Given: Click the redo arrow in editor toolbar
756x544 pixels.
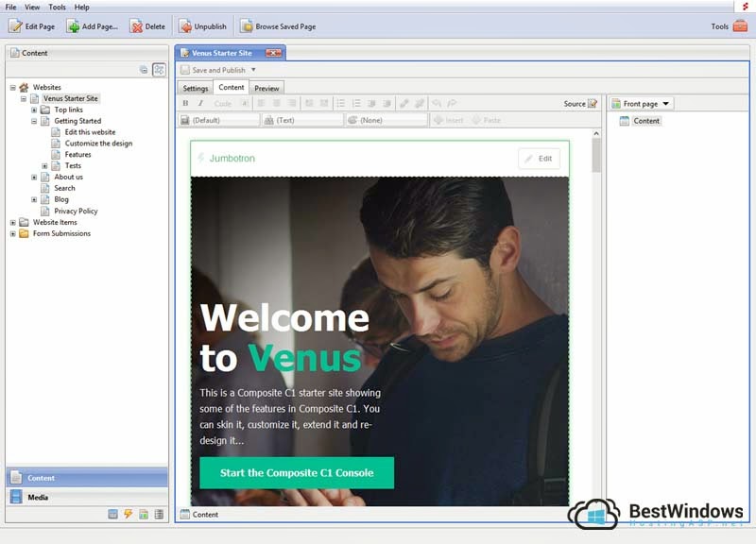Looking at the screenshot, I should click(452, 103).
